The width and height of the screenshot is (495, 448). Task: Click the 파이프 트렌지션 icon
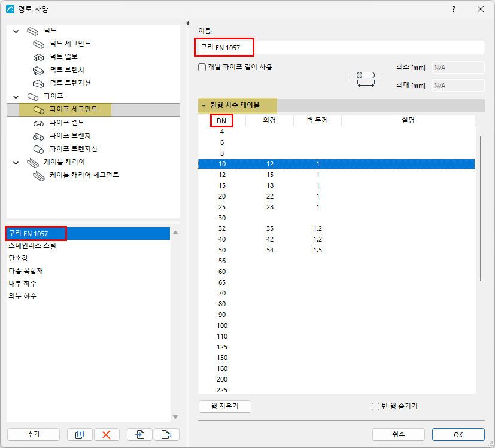[x=38, y=149]
